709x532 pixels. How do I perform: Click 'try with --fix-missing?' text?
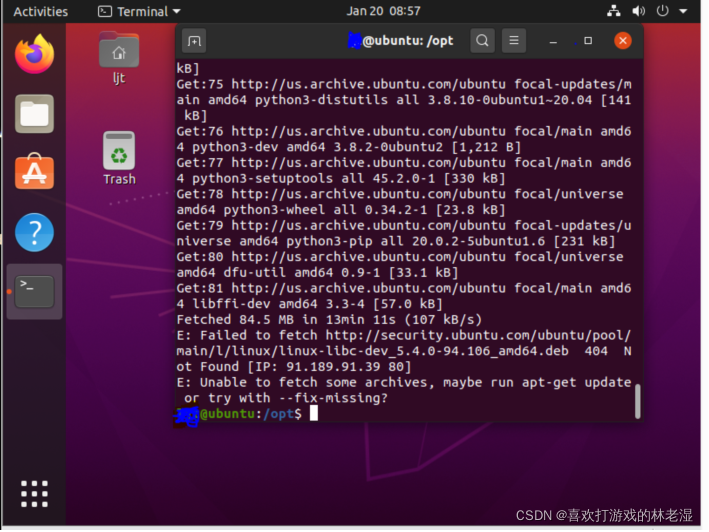click(298, 398)
